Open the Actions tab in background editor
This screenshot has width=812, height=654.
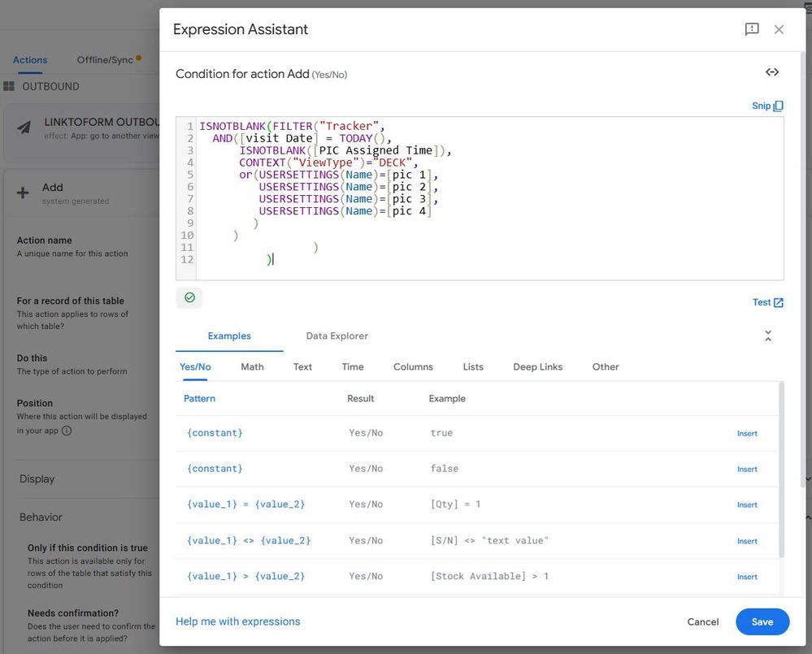(x=30, y=60)
